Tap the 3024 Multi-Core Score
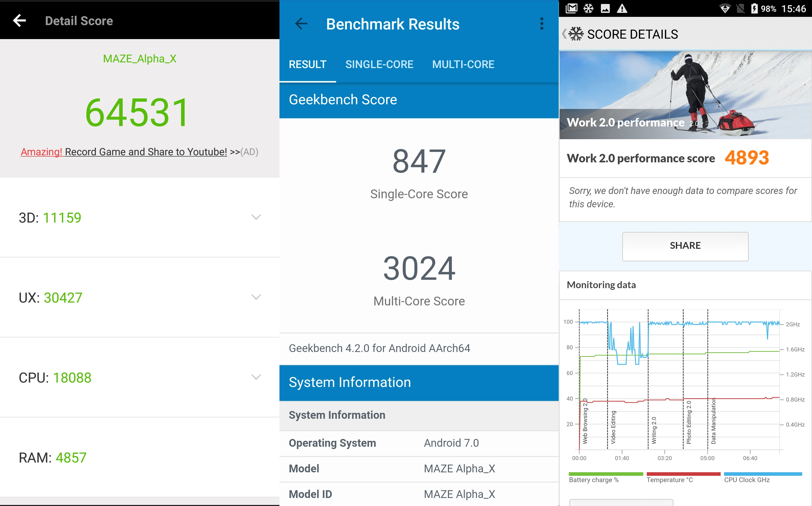Image resolution: width=812 pixels, height=506 pixels. [419, 268]
